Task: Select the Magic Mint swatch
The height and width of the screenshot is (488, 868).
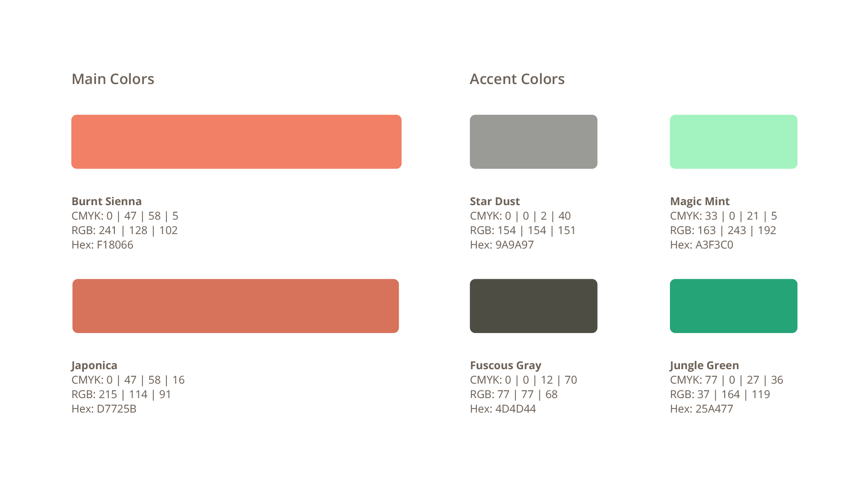Action: 733,142
